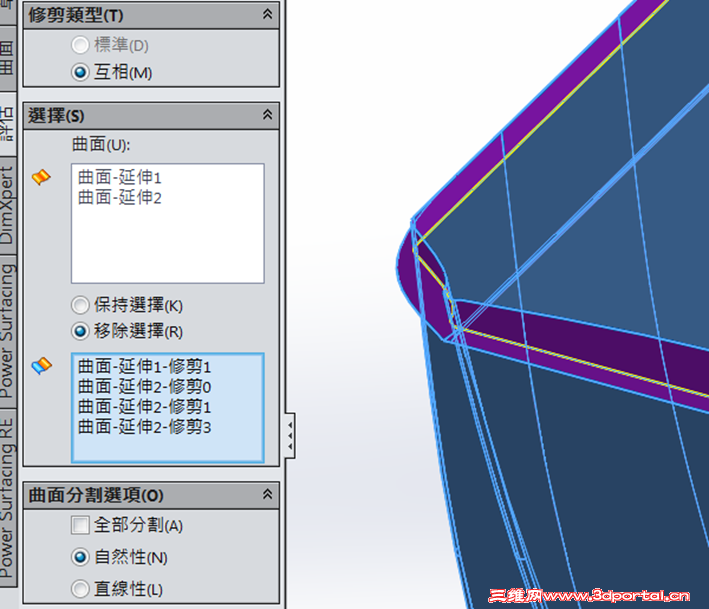Select the 標準(D) trim type radio button
The image size is (709, 609).
pos(80,45)
